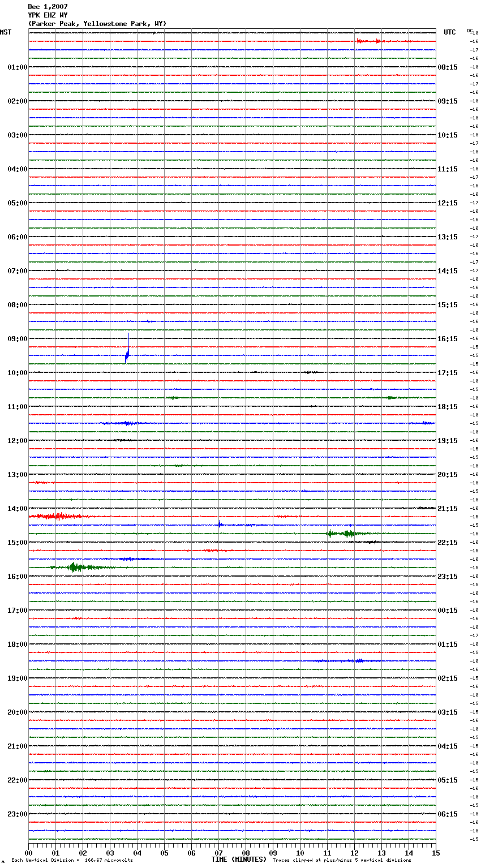This screenshot has height=868, width=481.
Task: Click the "10:15" UTC row label
Action: 448,135
